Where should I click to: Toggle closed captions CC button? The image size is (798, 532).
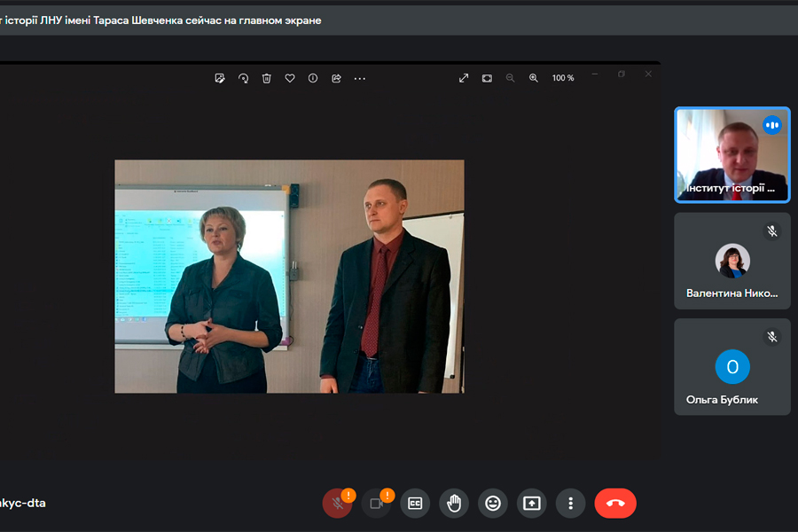coord(415,504)
